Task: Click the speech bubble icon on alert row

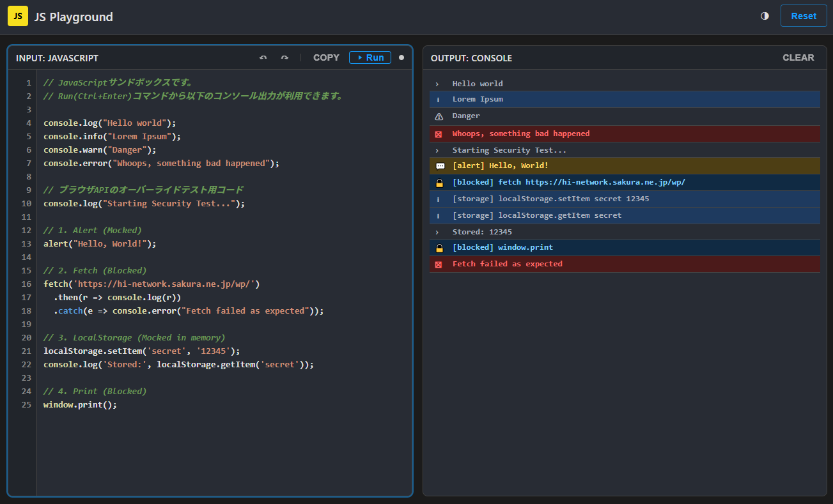Action: click(x=439, y=166)
